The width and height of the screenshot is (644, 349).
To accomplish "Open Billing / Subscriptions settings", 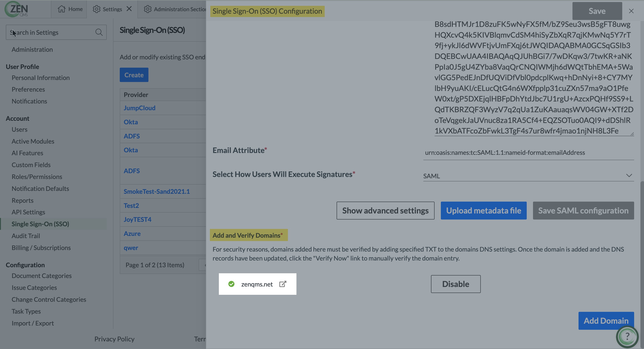I will pos(41,248).
